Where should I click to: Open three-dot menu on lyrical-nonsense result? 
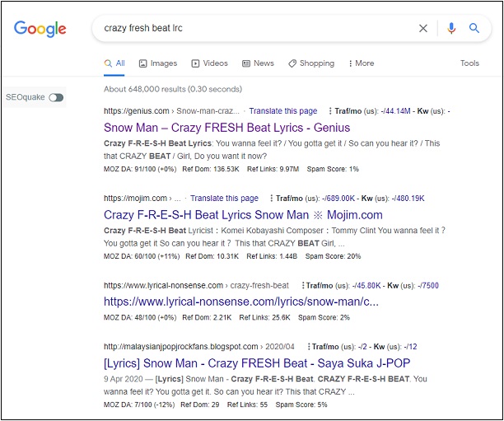click(x=303, y=286)
